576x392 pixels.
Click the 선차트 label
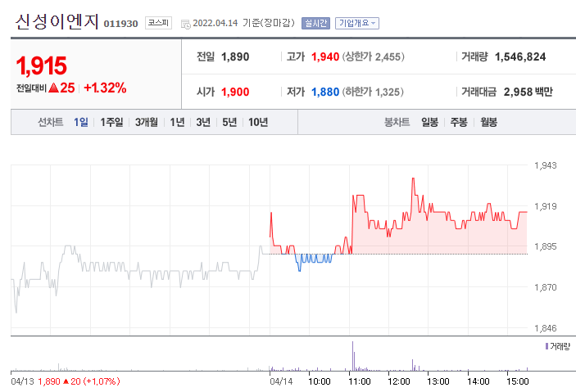(50, 122)
